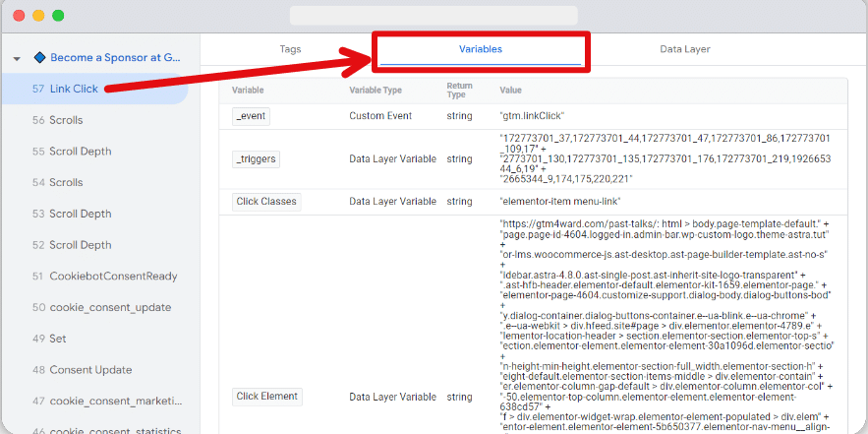
Task: Select event 54 Scrolls
Action: [57, 182]
